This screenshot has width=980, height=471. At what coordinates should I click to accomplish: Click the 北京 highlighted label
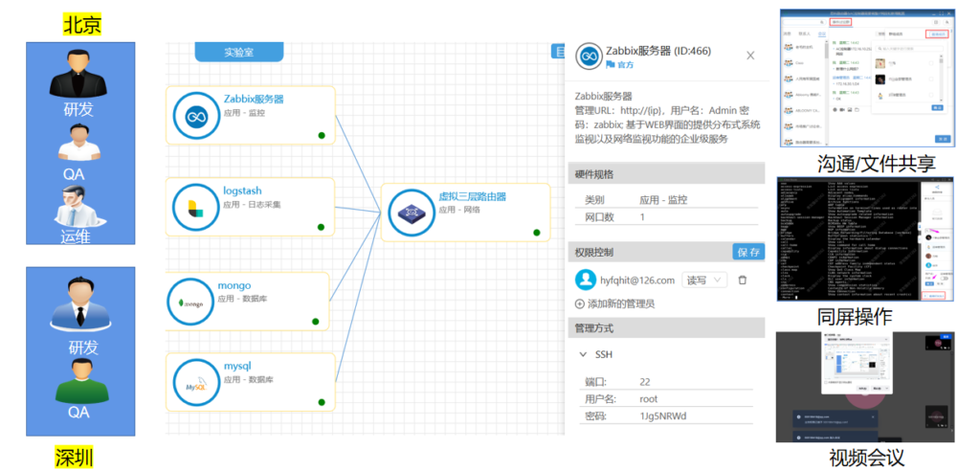click(x=82, y=25)
